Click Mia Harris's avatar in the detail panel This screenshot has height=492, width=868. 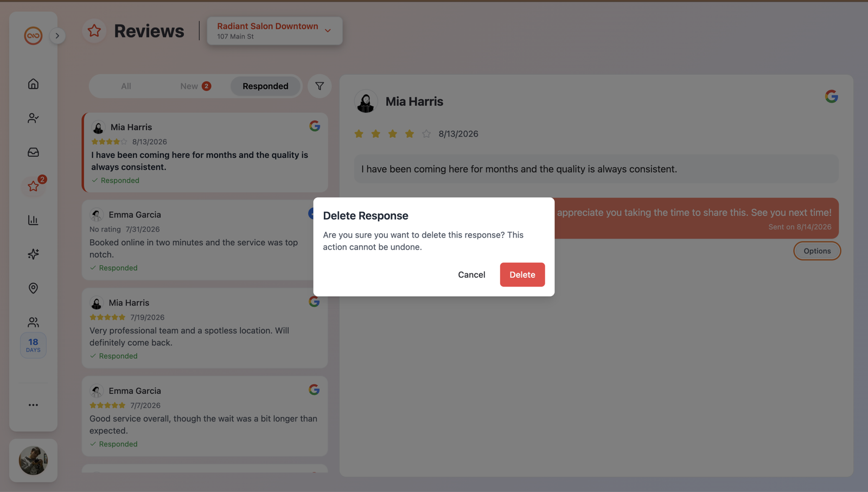[366, 101]
